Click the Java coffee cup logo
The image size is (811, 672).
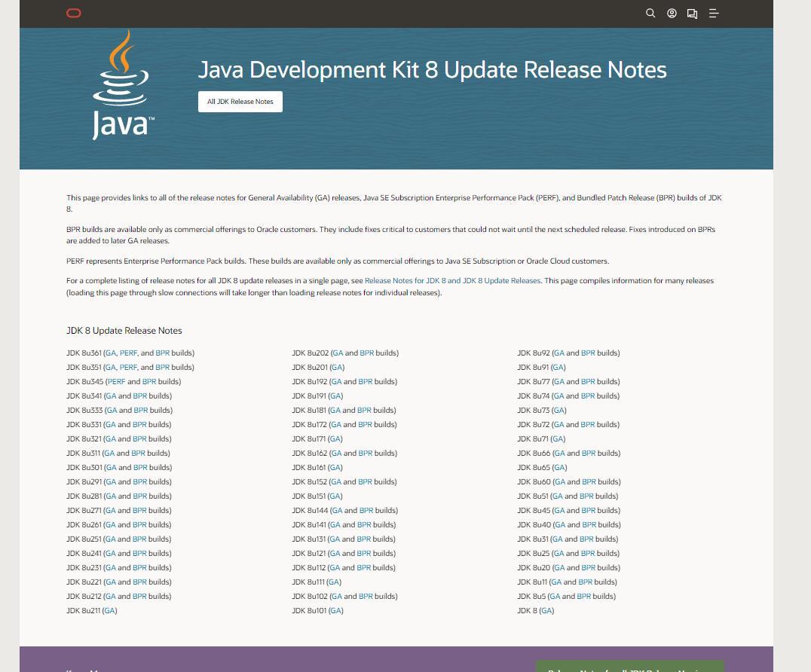pos(123,85)
